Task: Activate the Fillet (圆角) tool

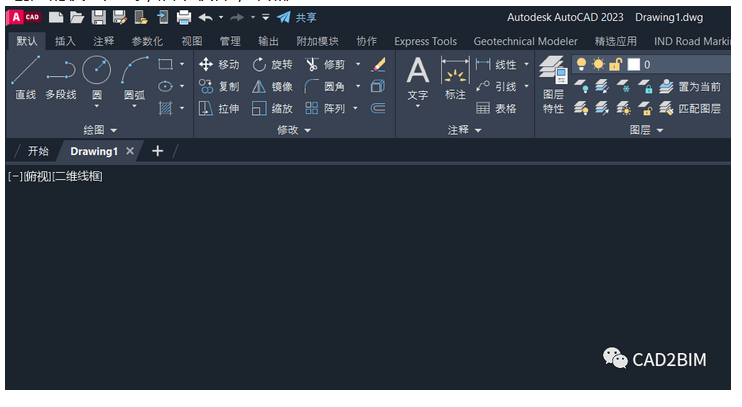Action: pos(325,87)
